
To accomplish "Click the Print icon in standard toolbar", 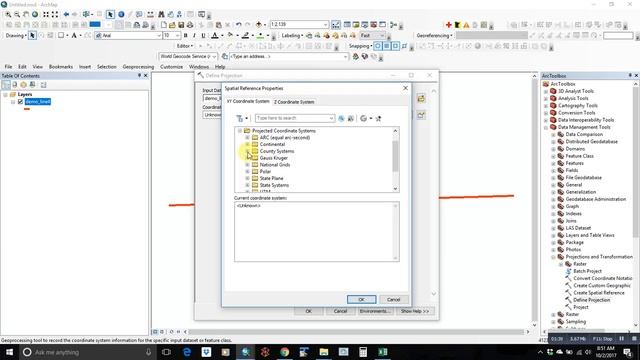I will click(190, 25).
